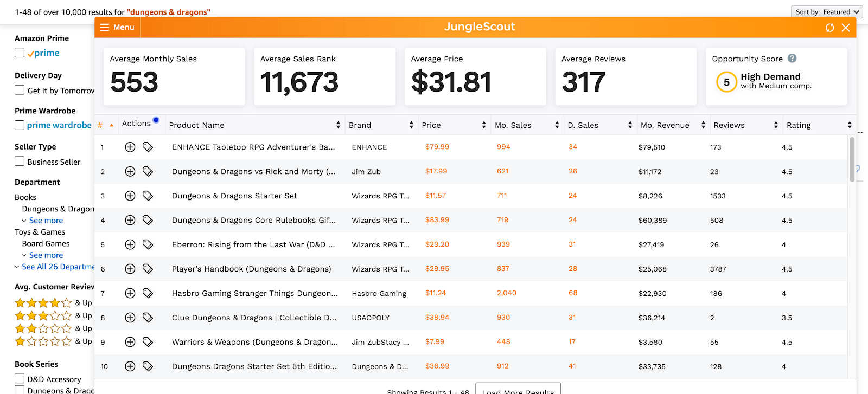Check the Get It by Tomorrow option
This screenshot has height=394, width=868.
coord(20,90)
